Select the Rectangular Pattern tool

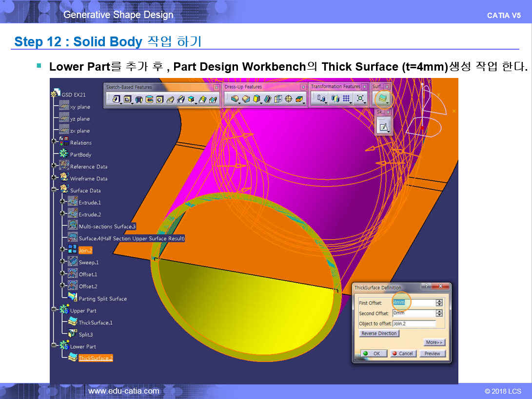click(347, 99)
